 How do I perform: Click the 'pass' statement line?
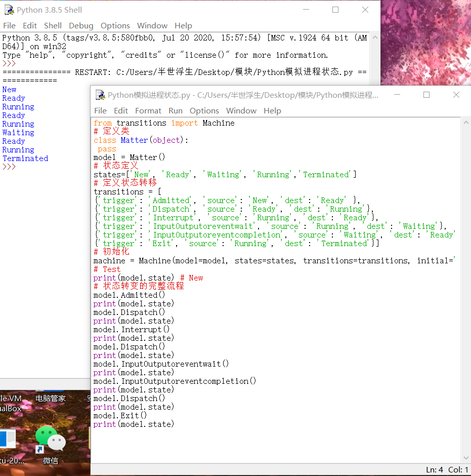coord(107,149)
